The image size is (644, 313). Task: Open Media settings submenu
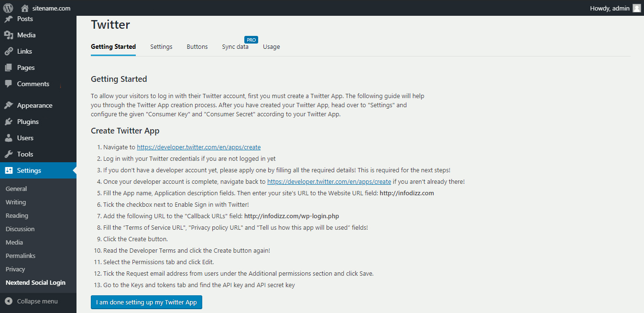pyautogui.click(x=14, y=242)
